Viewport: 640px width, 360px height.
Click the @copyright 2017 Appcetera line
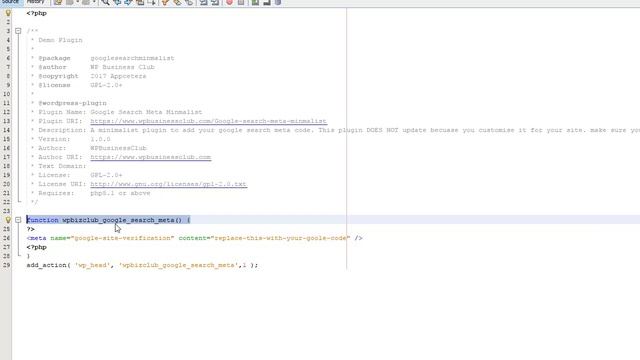[92, 76]
